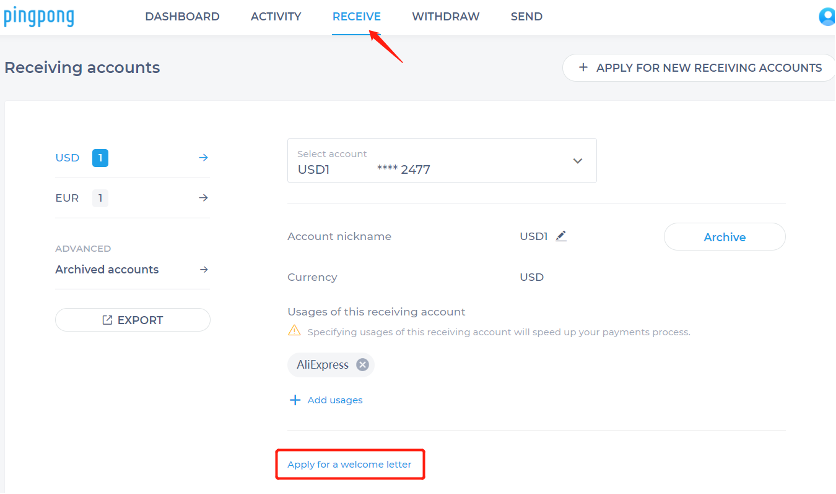Screen dimensions: 836x494
Task: Click the user avatar icon at top right
Action: point(828,17)
